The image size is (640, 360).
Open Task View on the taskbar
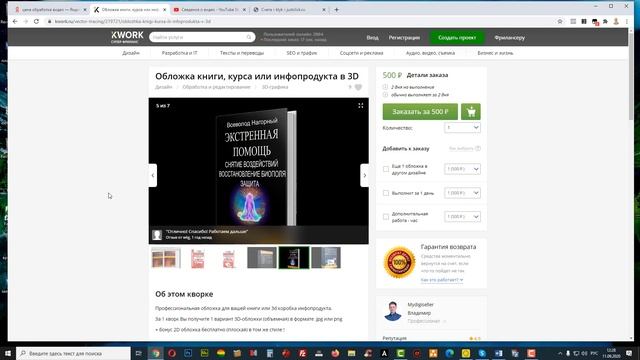tap(138, 353)
